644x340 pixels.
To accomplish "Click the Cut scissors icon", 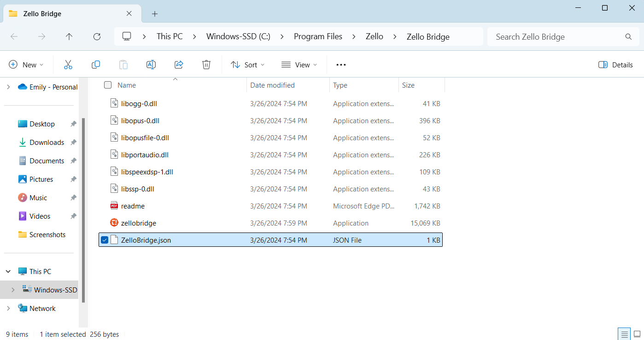I will pos(68,65).
